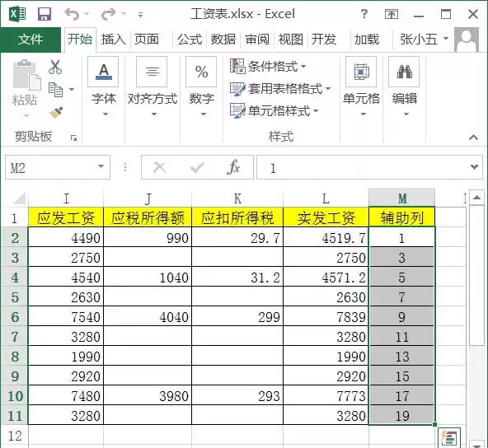Image resolution: width=488 pixels, height=448 pixels.
Task: Click the 编辑 binoculars icon
Action: click(404, 72)
